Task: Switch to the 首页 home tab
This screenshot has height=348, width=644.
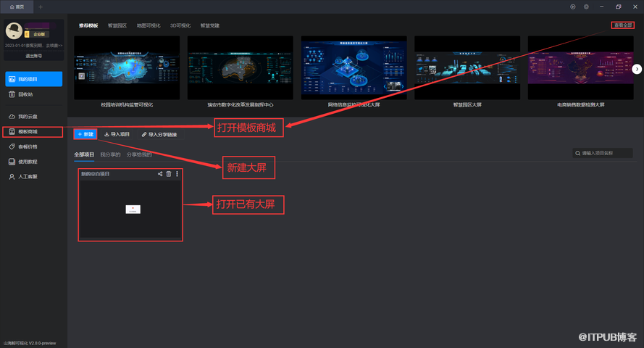Action: tap(17, 7)
